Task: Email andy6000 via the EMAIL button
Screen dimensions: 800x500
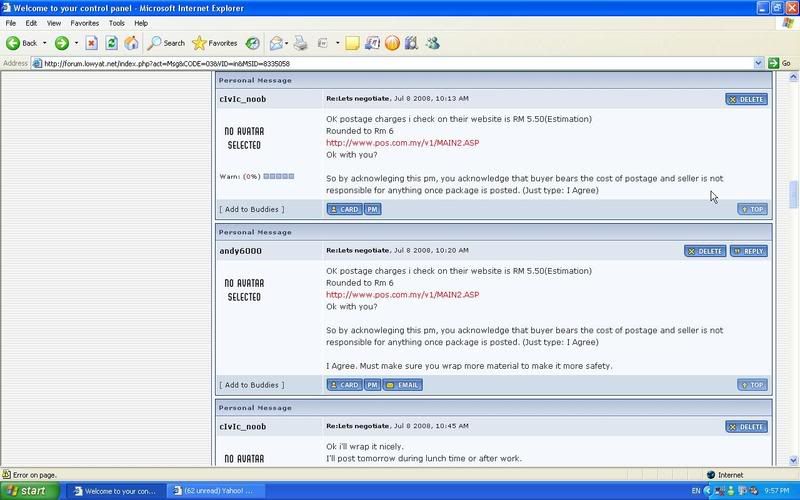Action: pyautogui.click(x=403, y=385)
